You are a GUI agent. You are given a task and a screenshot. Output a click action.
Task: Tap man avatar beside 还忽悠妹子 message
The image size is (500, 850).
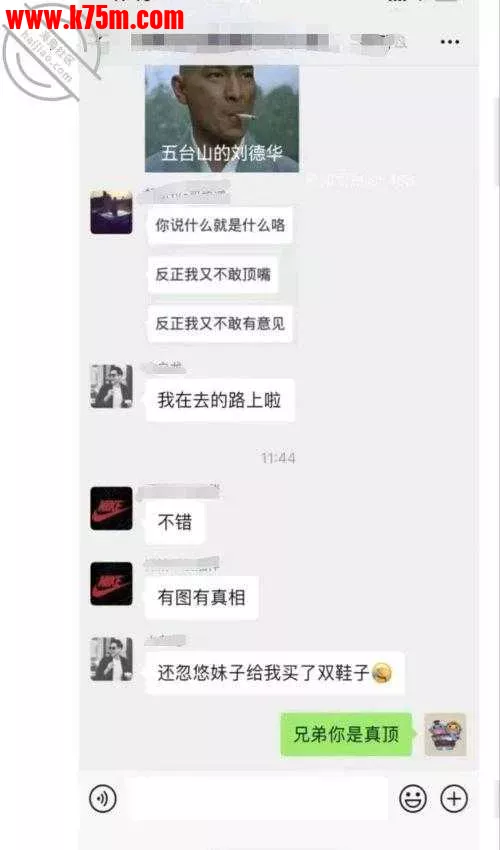[111, 659]
